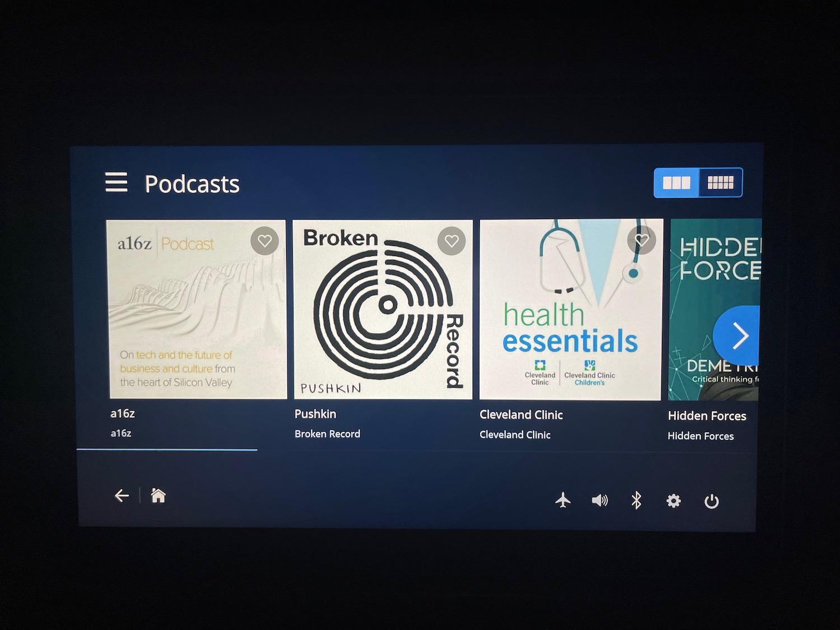Open the volume speaker control
This screenshot has height=630, width=840.
pos(600,500)
